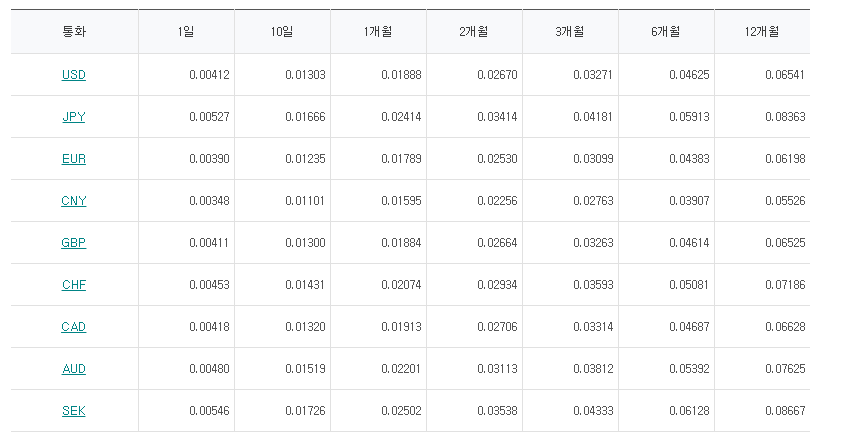
Task: Select EUR 1개월 value 0.01789
Action: pyautogui.click(x=401, y=159)
